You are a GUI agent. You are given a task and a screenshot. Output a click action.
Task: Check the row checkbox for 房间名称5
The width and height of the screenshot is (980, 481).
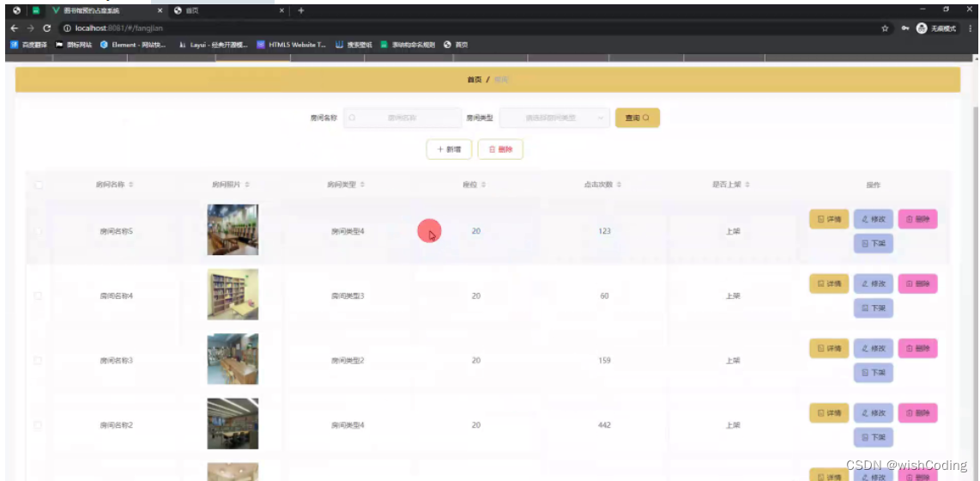coord(38,231)
